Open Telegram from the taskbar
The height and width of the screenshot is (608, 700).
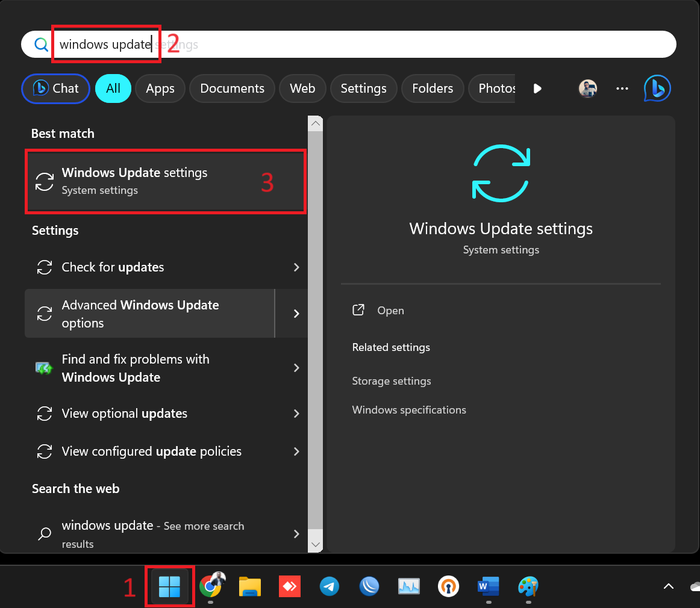point(330,586)
